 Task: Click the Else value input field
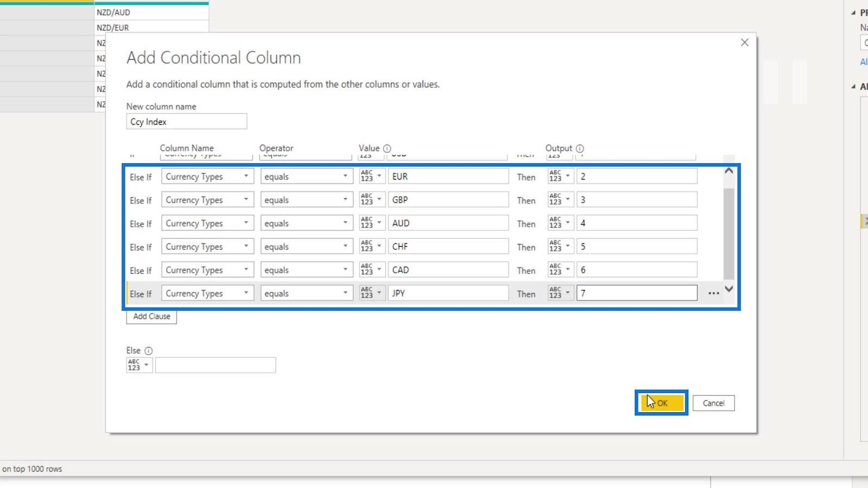tap(215, 365)
